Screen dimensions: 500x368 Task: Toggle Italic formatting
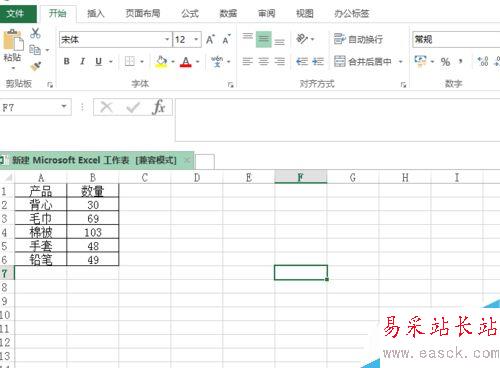point(82,61)
